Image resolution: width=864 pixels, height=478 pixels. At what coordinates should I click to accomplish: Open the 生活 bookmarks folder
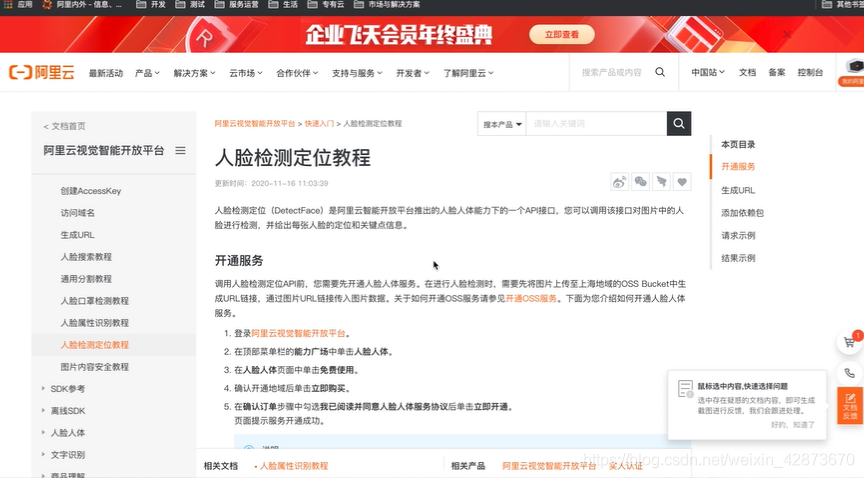coord(283,4)
